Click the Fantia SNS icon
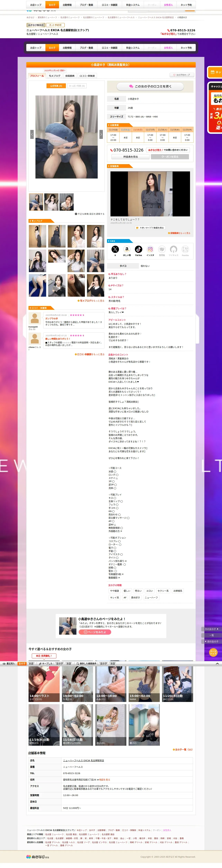This screenshot has width=222, height=868. coord(185,249)
